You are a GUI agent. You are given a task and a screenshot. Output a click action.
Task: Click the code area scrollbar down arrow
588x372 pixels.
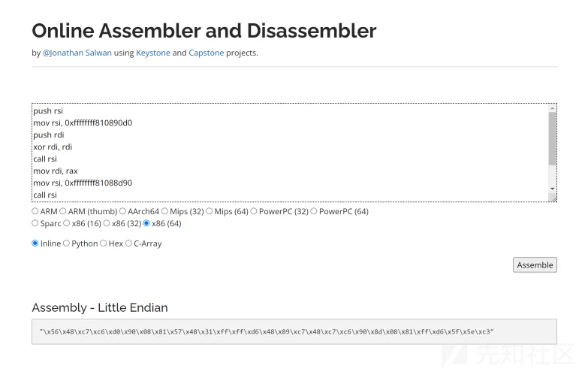coord(553,189)
